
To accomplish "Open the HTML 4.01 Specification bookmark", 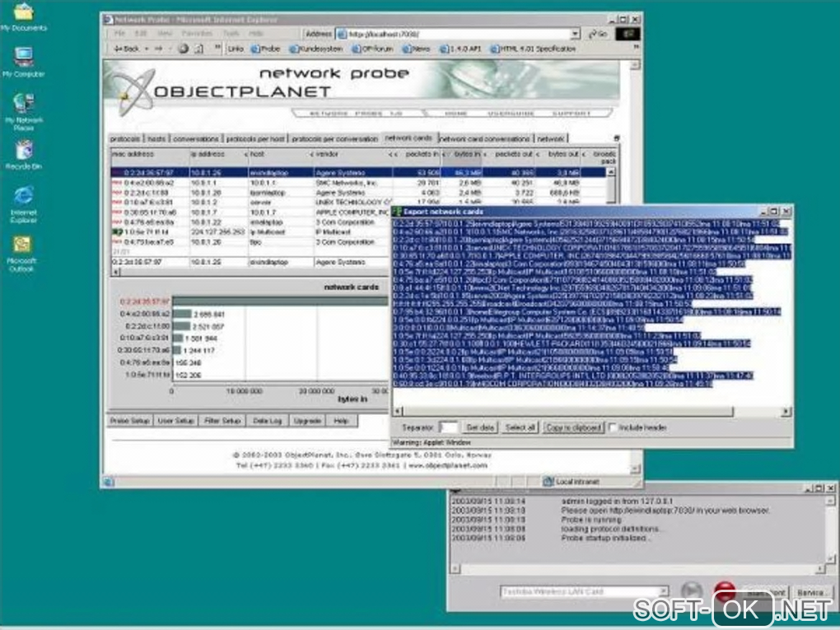I will point(533,49).
